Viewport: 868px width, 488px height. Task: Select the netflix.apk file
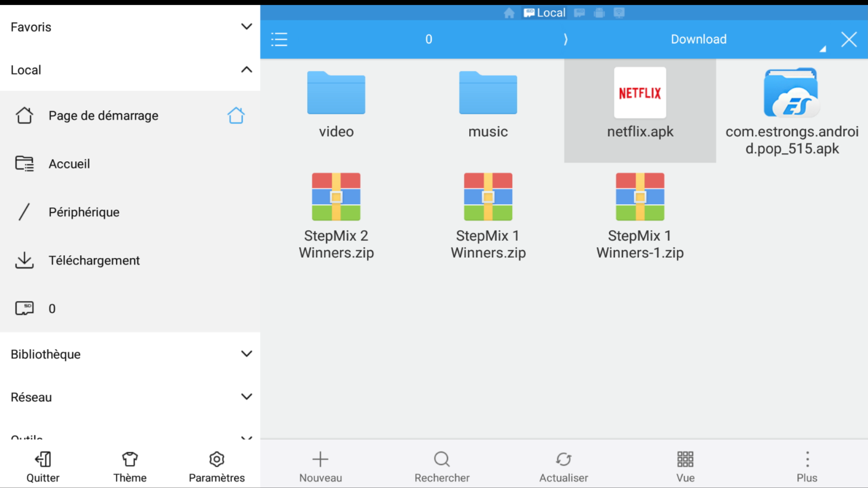640,111
